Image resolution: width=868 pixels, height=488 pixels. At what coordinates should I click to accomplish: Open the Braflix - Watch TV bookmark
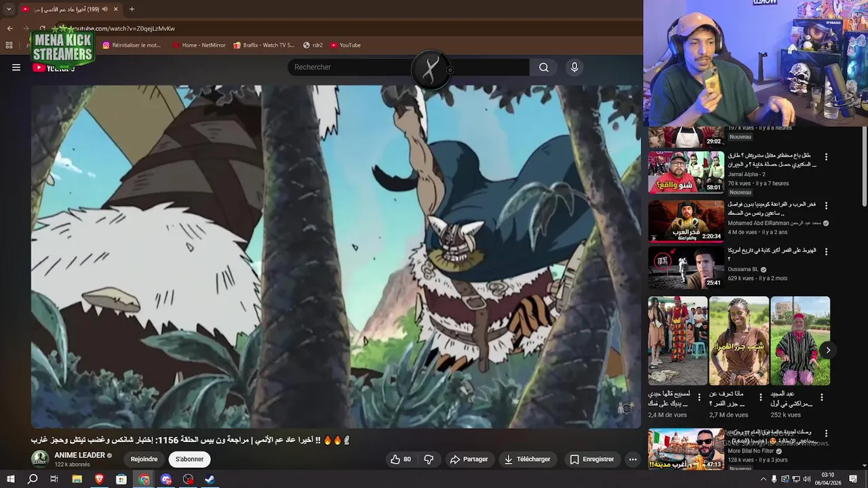point(264,45)
